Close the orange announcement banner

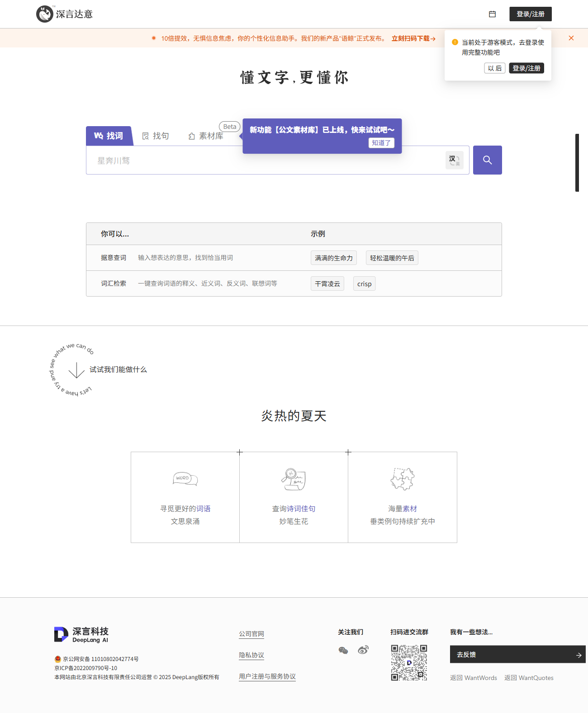[571, 38]
